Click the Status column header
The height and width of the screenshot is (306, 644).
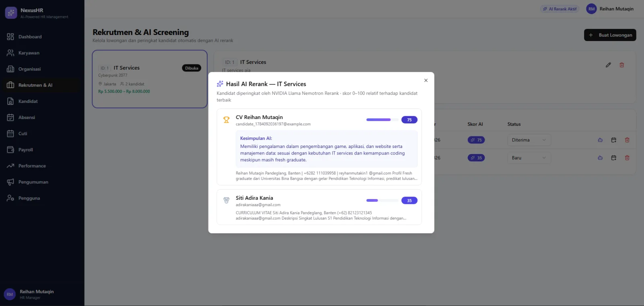(x=514, y=124)
